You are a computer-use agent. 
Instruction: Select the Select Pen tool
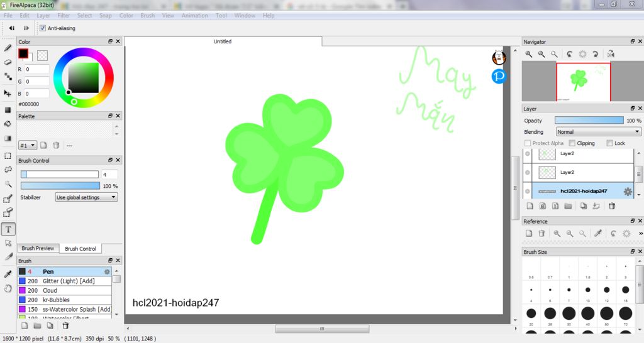coord(8,199)
